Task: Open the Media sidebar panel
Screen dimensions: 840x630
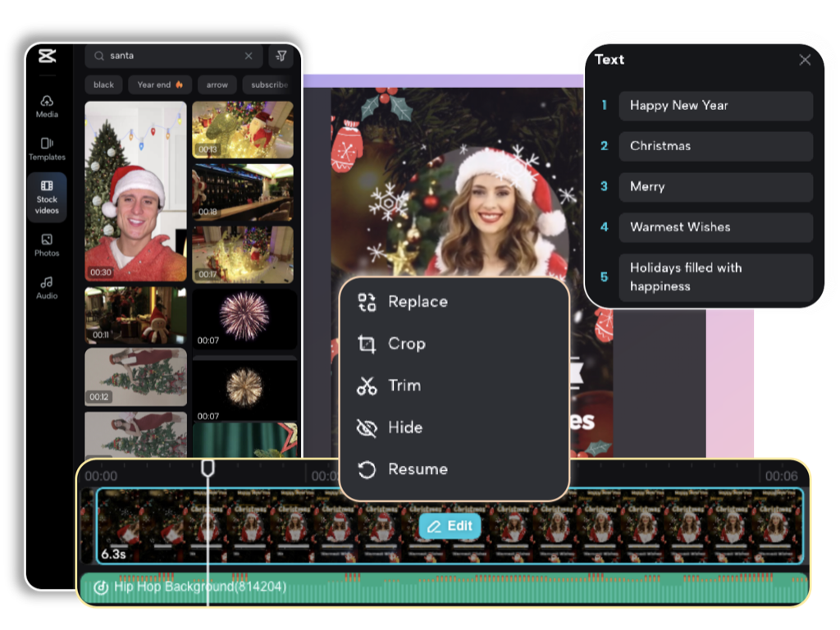Action: click(x=47, y=106)
